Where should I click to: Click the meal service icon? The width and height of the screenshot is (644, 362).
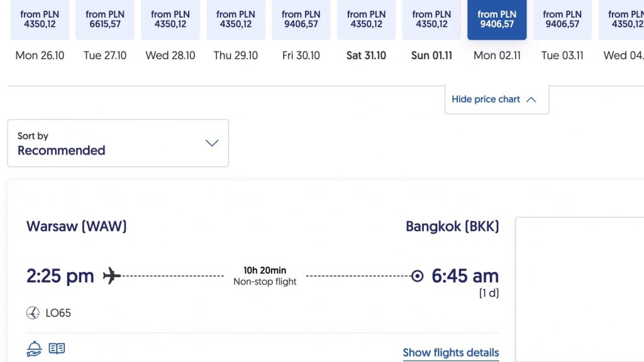[34, 349]
